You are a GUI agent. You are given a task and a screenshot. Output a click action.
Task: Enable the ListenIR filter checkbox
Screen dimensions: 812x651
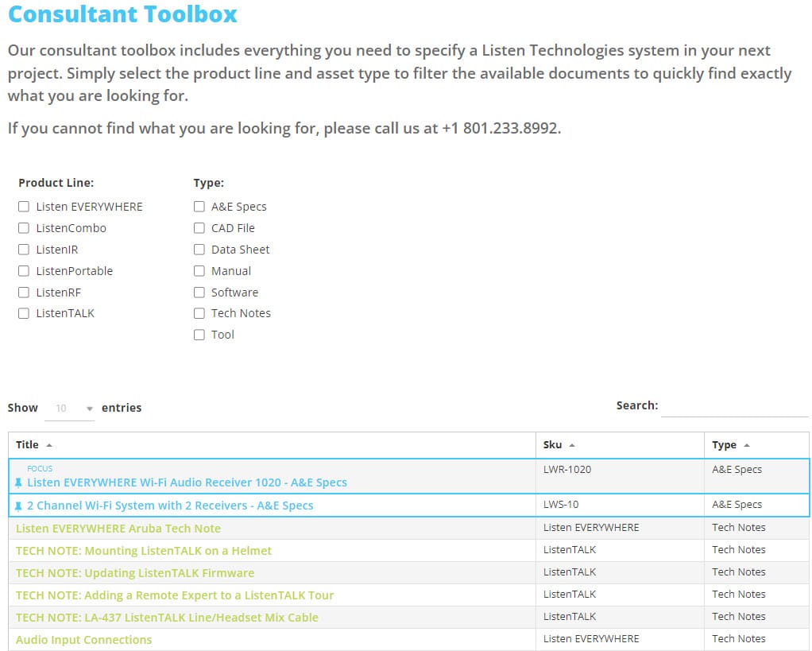tap(24, 250)
